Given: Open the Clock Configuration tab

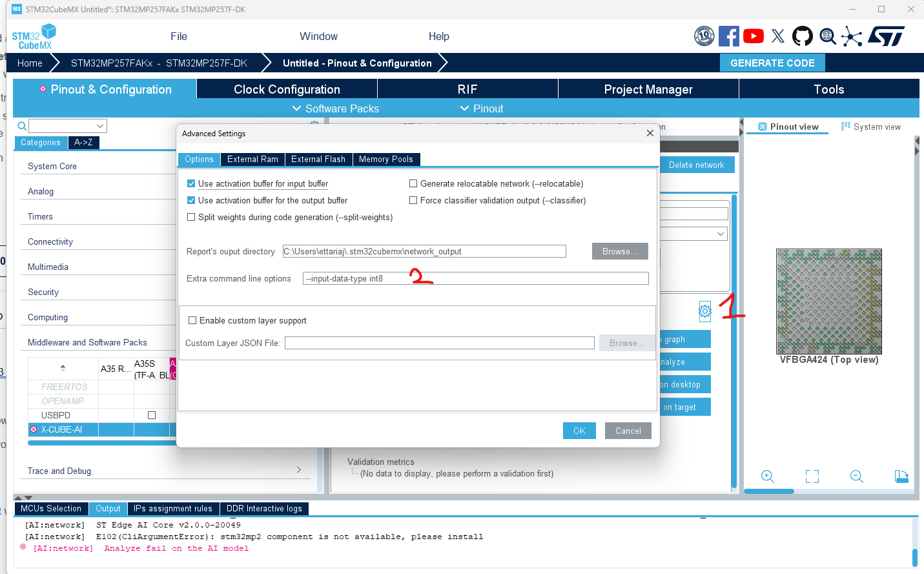Looking at the screenshot, I should [x=286, y=88].
